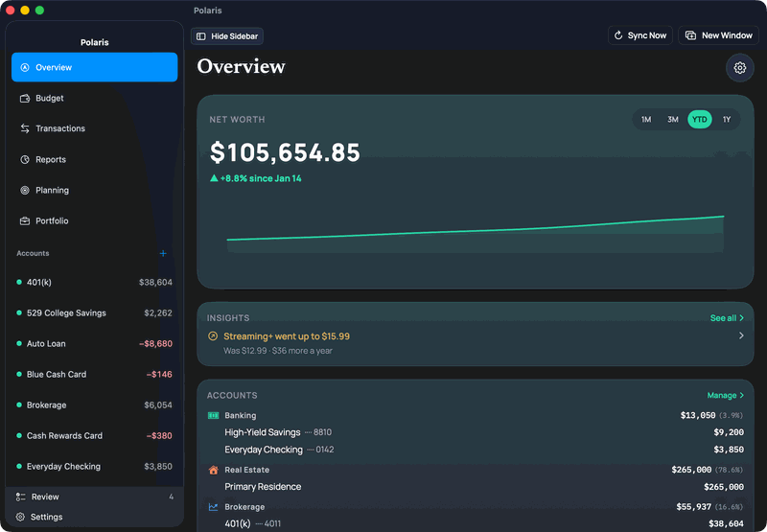Select the YTD time range
Image resolution: width=767 pixels, height=532 pixels.
700,119
